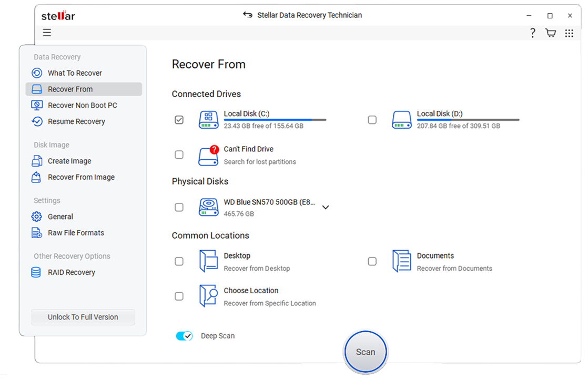
Task: Select Recover From in the sidebar
Action: coord(84,89)
